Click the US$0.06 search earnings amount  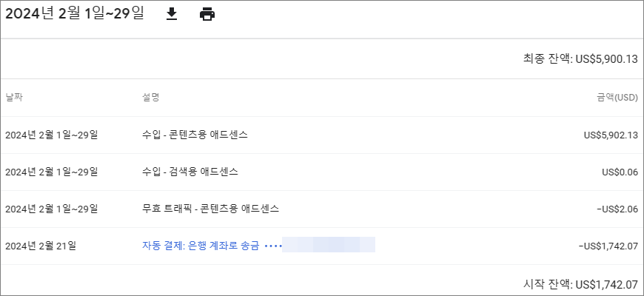click(620, 172)
